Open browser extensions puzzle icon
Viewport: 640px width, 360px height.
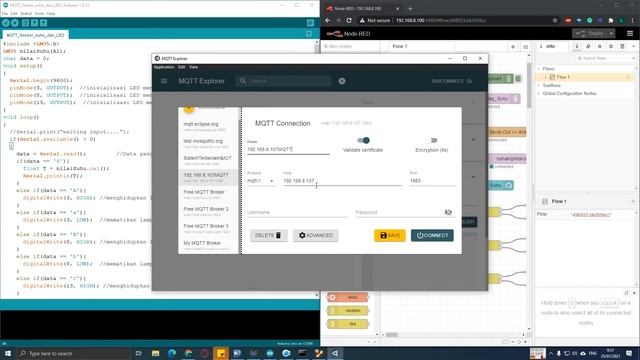coord(611,20)
